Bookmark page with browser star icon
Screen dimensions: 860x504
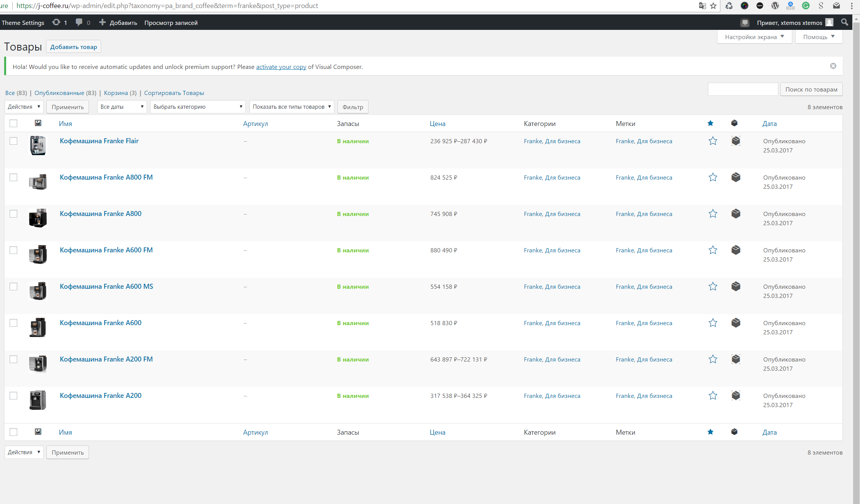pyautogui.click(x=713, y=6)
